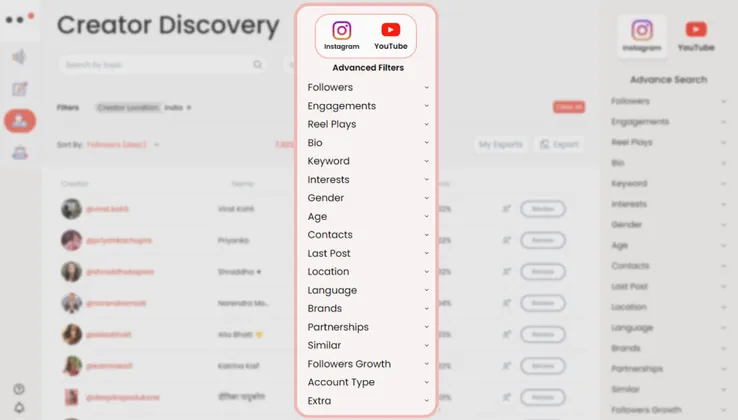This screenshot has height=420, width=738.
Task: Click the button in Narendra Modi row
Action: [x=543, y=303]
